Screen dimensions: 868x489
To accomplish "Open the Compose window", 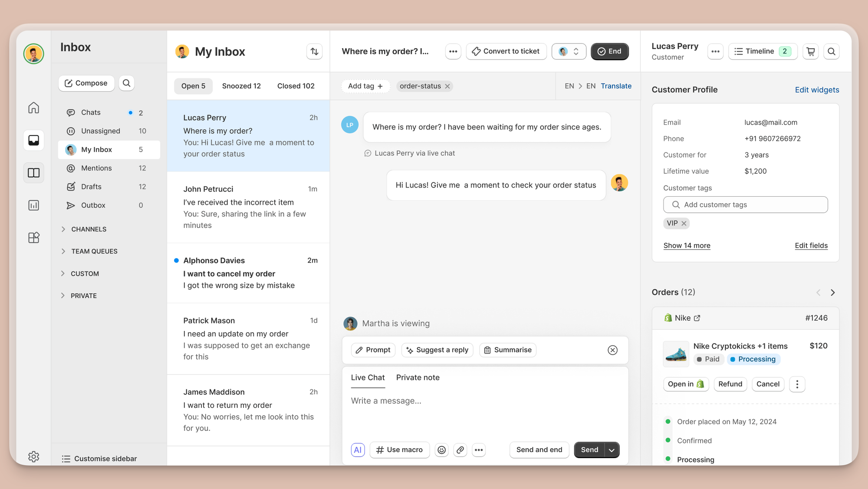I will (x=86, y=83).
